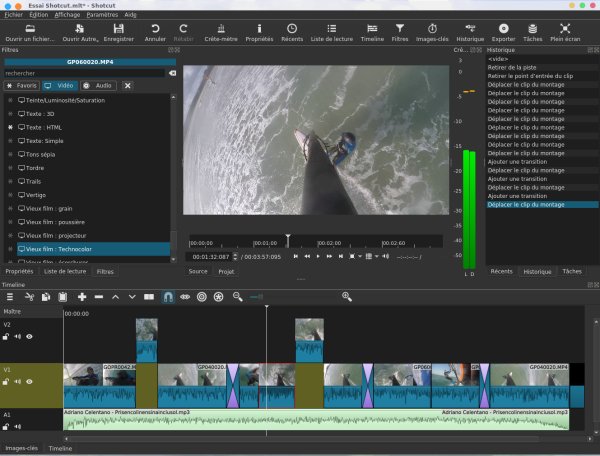Image resolution: width=600 pixels, height=456 pixels.
Task: Switch to the Projet tab
Action: (226, 271)
